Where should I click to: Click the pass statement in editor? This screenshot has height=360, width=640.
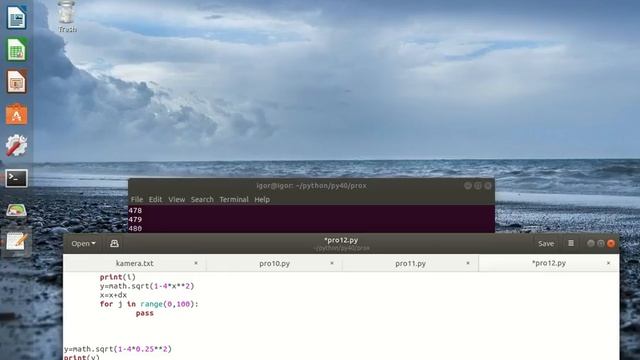pos(144,313)
